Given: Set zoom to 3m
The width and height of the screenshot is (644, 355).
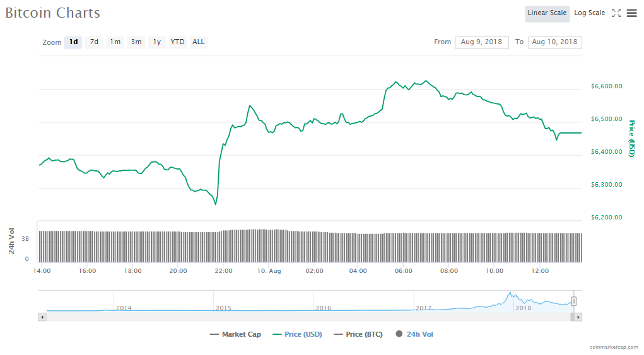Looking at the screenshot, I should [x=136, y=42].
